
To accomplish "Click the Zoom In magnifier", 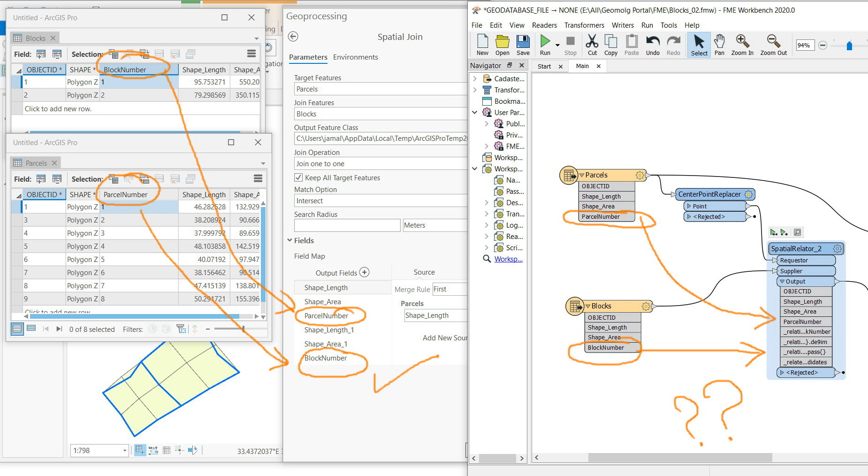I will [742, 45].
